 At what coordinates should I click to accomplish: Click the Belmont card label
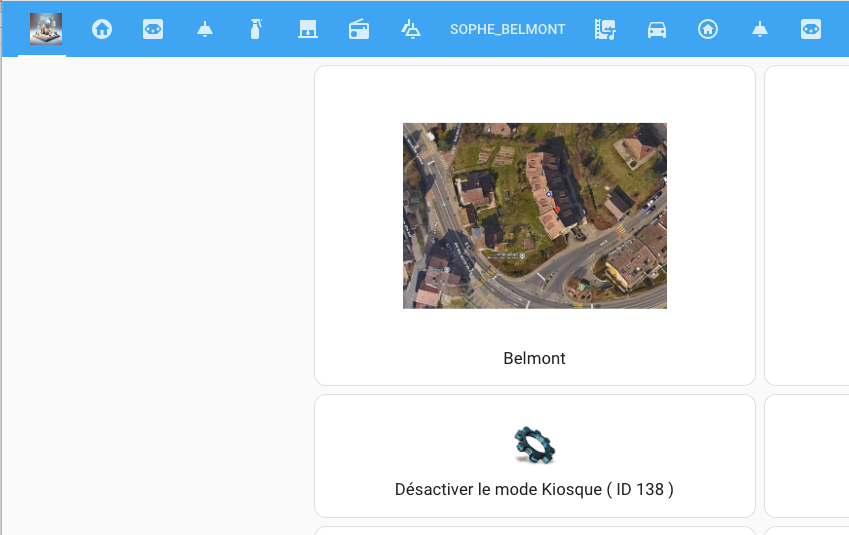coord(534,358)
